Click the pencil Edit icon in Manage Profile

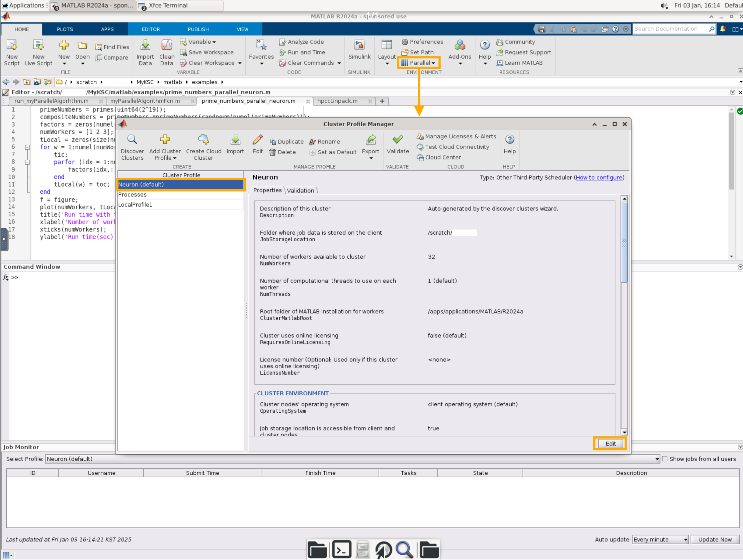coord(258,139)
